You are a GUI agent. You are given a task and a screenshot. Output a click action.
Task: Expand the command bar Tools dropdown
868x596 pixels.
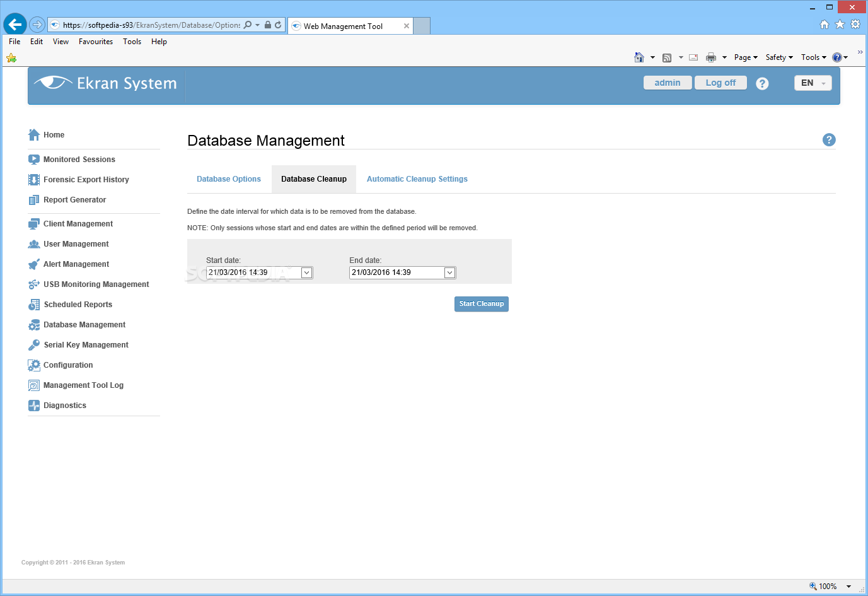pos(814,57)
